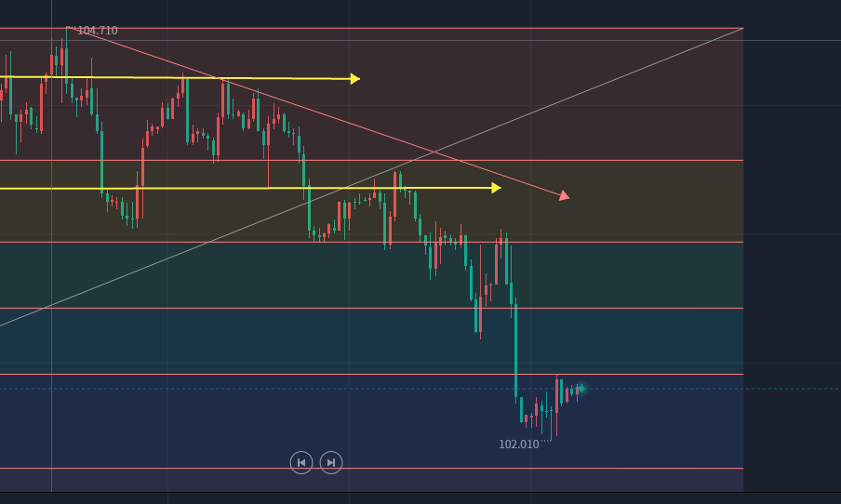Click the gray ascending trendline's top-right endpoint
This screenshot has height=504, width=841.
tap(742, 29)
